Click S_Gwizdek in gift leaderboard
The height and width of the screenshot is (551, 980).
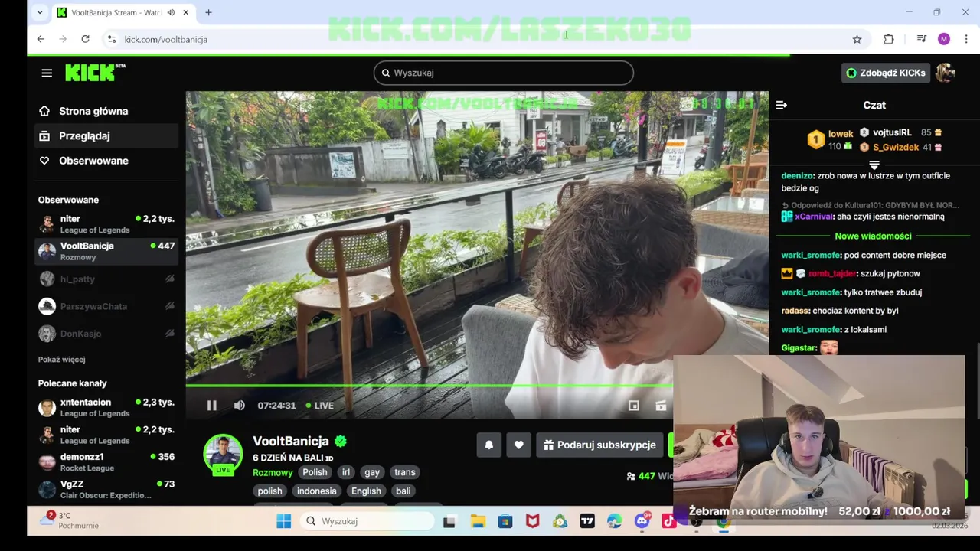(x=895, y=148)
